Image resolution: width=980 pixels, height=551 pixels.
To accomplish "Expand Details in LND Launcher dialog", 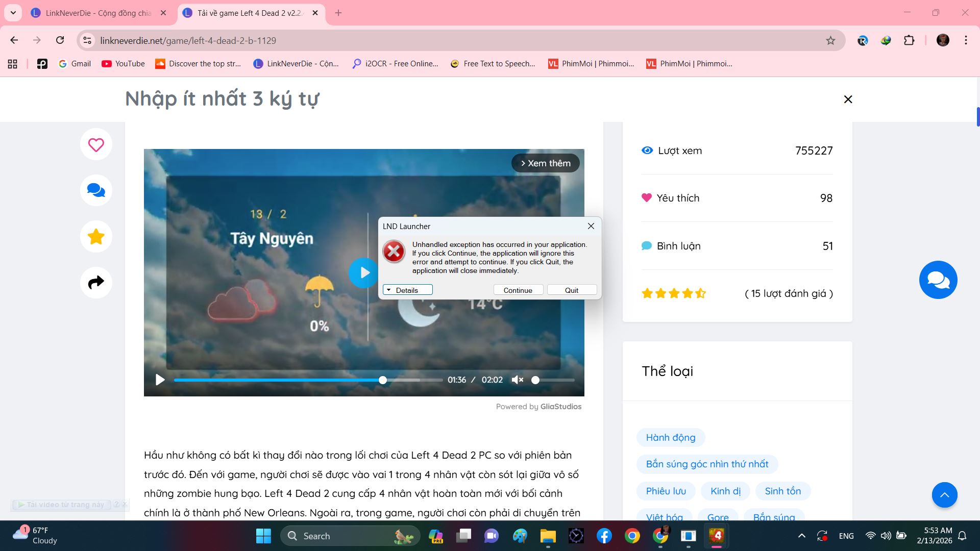I will click(407, 290).
